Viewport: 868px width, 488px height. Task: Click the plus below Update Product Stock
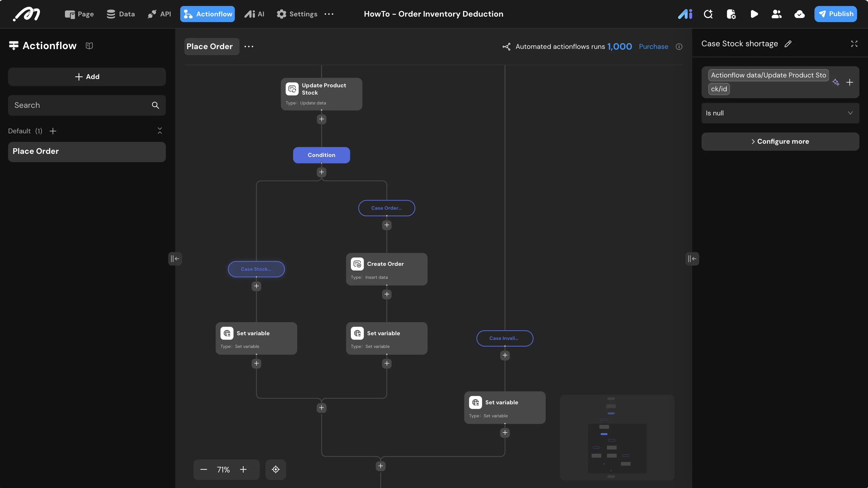coord(321,119)
